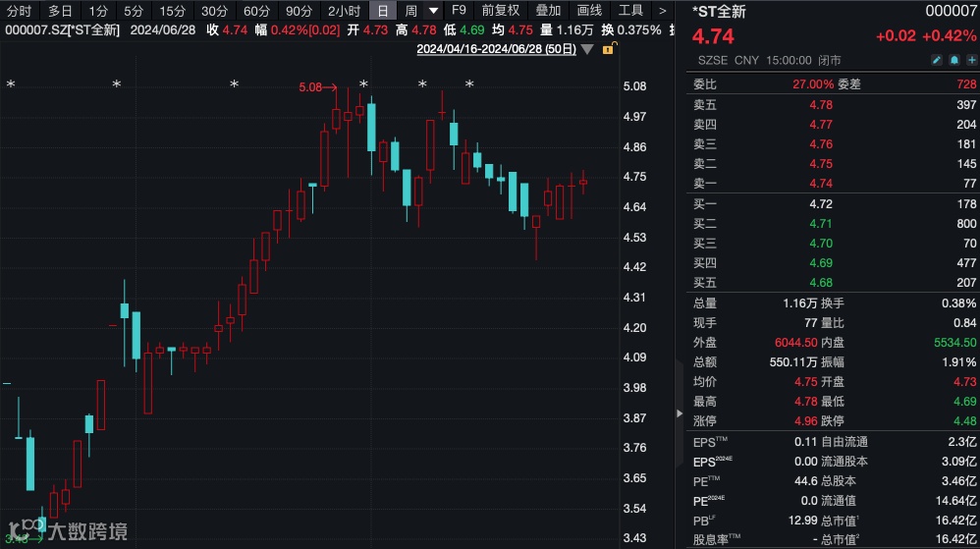Open the 画线 drawing tools
Screen dimensions: 980x549
[589, 11]
